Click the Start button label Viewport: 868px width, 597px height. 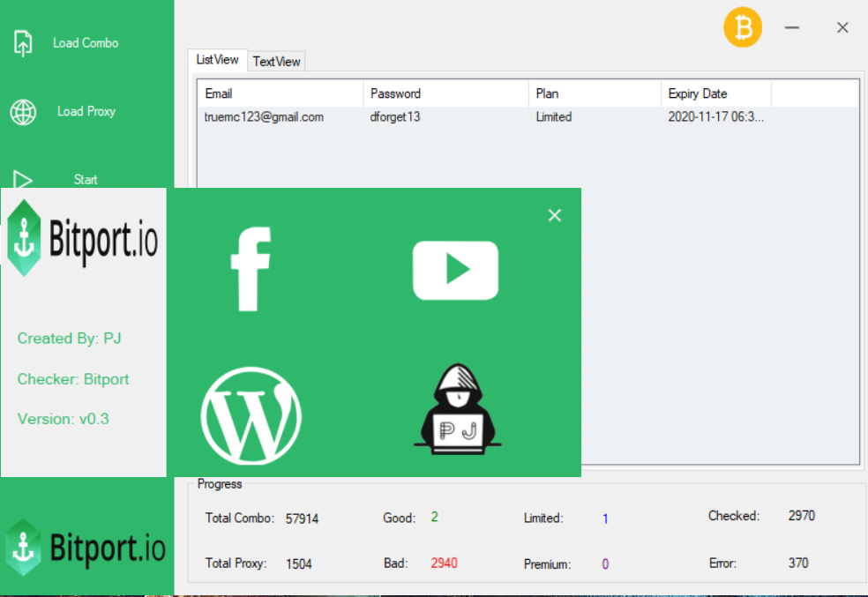86,179
